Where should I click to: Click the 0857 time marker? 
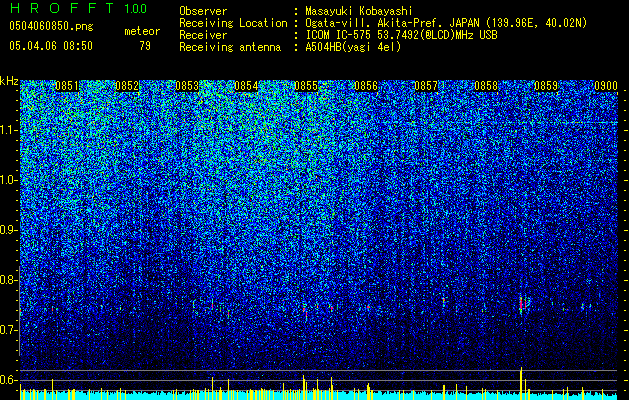coord(426,86)
